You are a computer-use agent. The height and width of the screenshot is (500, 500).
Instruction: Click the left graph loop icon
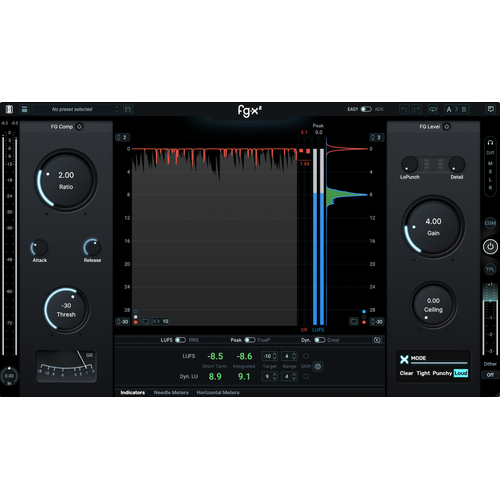click(145, 322)
